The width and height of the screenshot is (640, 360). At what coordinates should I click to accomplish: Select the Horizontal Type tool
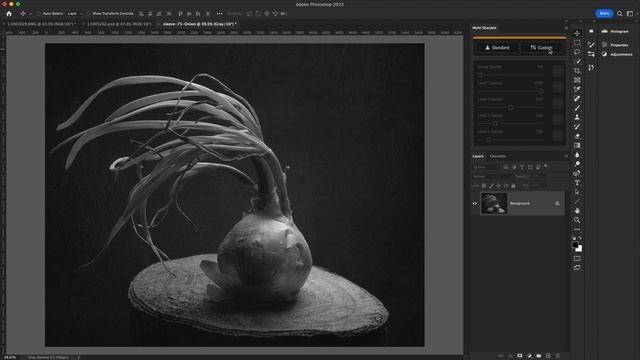[577, 183]
